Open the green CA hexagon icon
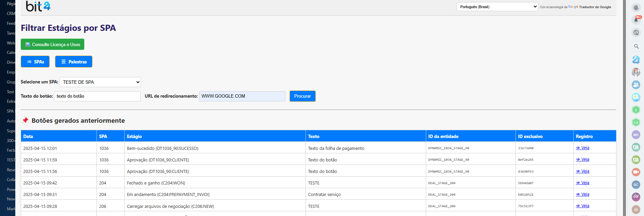The width and height of the screenshot is (644, 216). point(636,122)
